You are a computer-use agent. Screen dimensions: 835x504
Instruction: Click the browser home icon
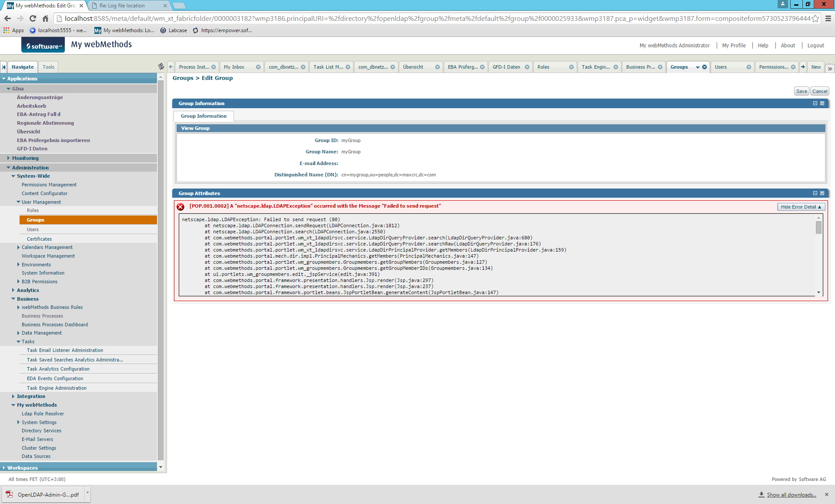pyautogui.click(x=45, y=18)
